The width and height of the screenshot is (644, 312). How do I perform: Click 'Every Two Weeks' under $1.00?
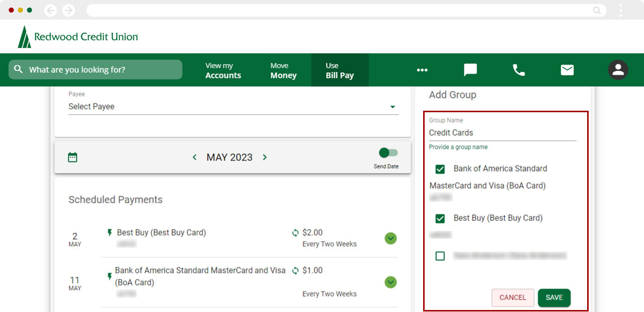coord(330,294)
